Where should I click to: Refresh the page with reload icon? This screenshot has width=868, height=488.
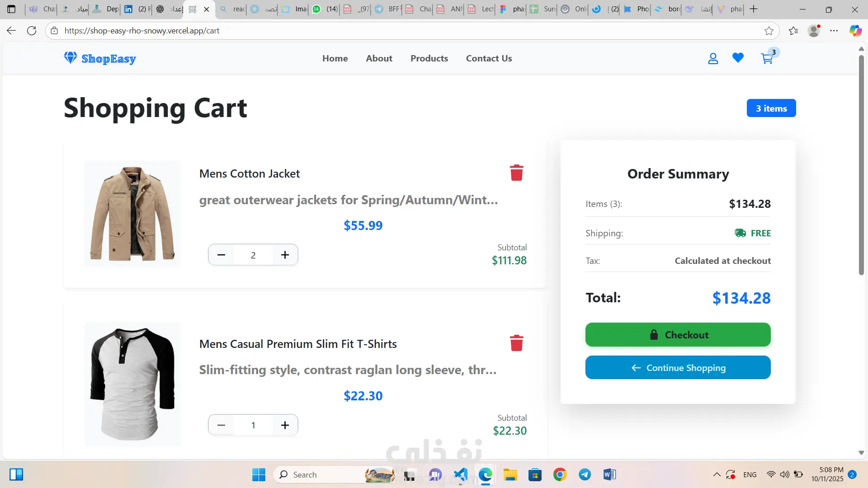coord(32,31)
